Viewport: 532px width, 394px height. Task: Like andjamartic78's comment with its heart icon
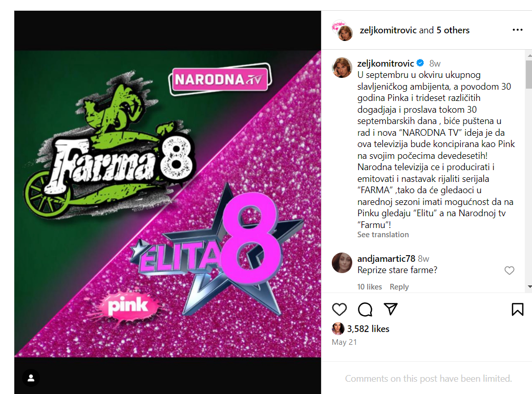[x=509, y=271]
